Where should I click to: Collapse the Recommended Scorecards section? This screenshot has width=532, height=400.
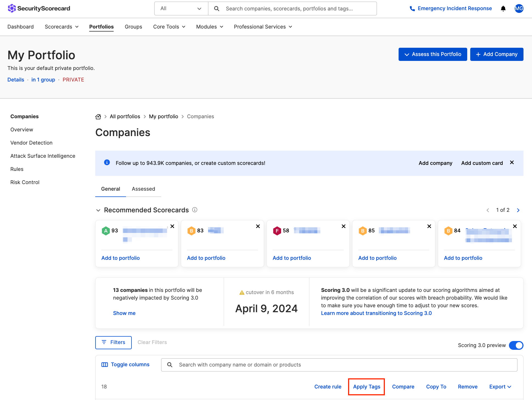point(98,210)
